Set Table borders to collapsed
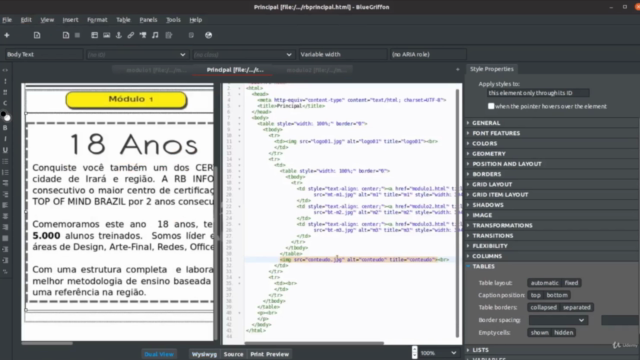The width and height of the screenshot is (640, 360). pyautogui.click(x=543, y=307)
